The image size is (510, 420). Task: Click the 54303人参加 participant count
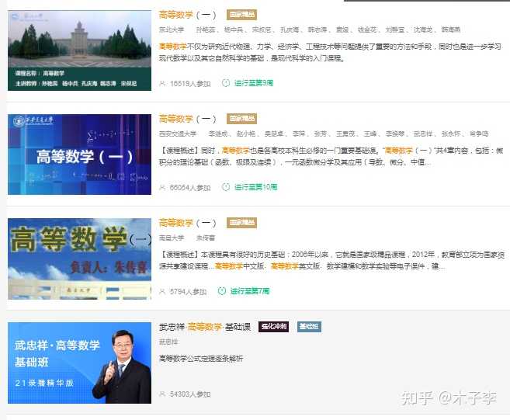pyautogui.click(x=190, y=394)
